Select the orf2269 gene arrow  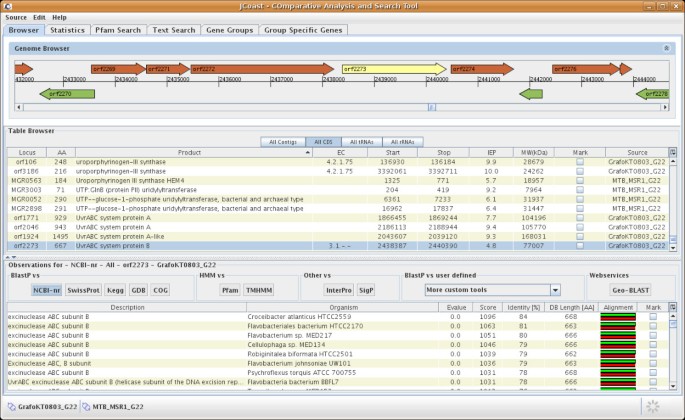(118, 69)
